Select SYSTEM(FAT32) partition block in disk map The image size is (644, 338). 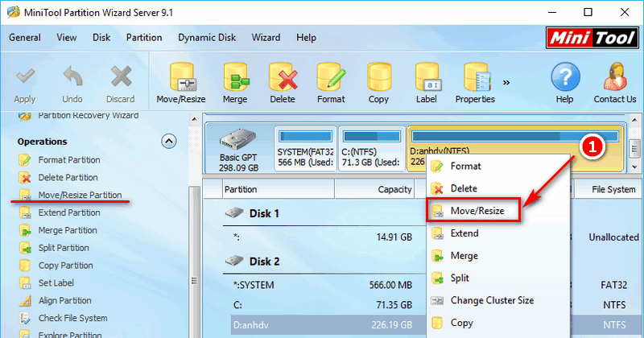pos(305,148)
